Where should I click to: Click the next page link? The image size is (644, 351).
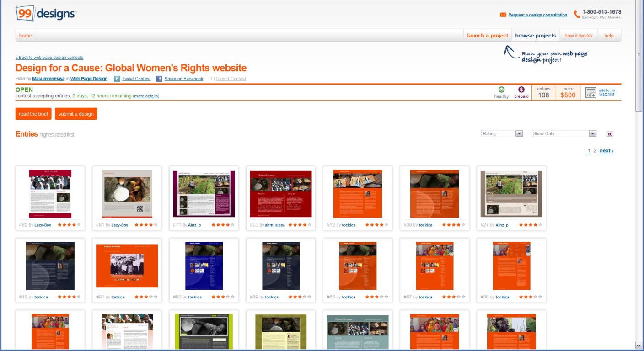(x=606, y=151)
